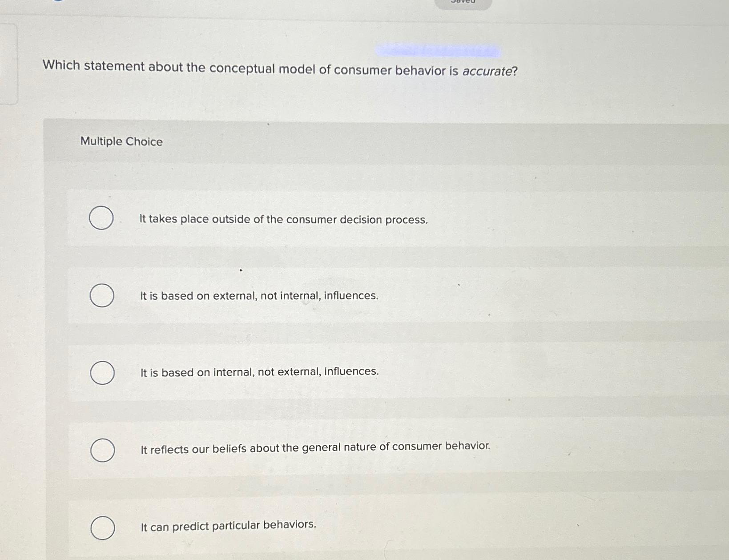The width and height of the screenshot is (729, 560).
Task: Click the answer text 'It is based on external, not internal, influences'
Action: pos(258,295)
